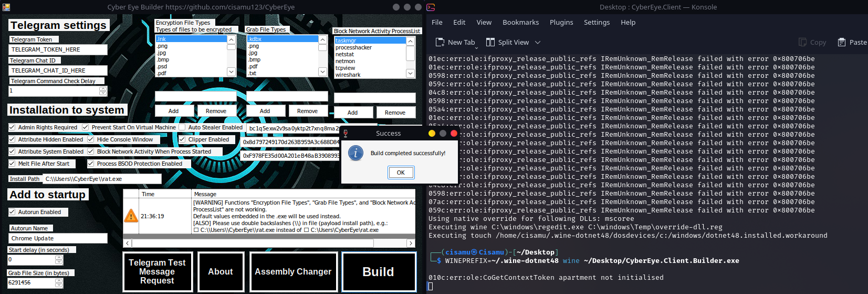Click Add under Grab File Types

tap(265, 111)
